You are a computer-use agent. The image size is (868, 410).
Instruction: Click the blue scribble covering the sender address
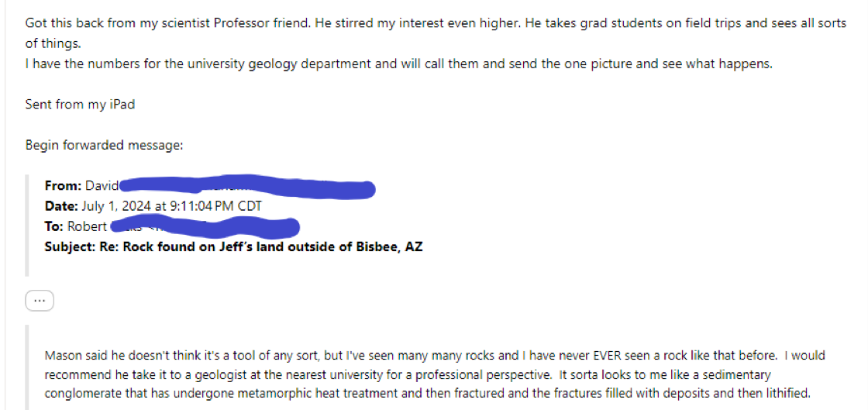[247, 186]
